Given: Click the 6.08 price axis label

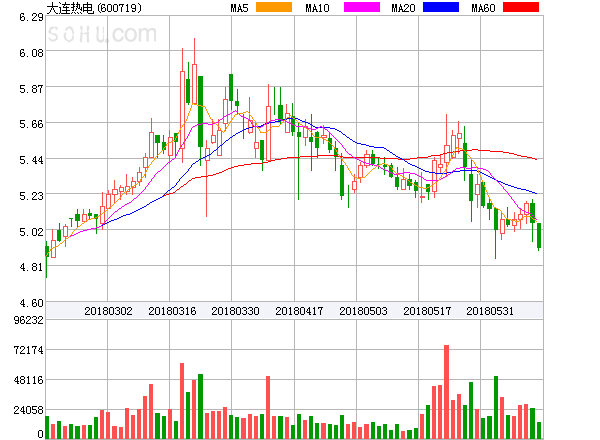Looking at the screenshot, I should coord(31,53).
